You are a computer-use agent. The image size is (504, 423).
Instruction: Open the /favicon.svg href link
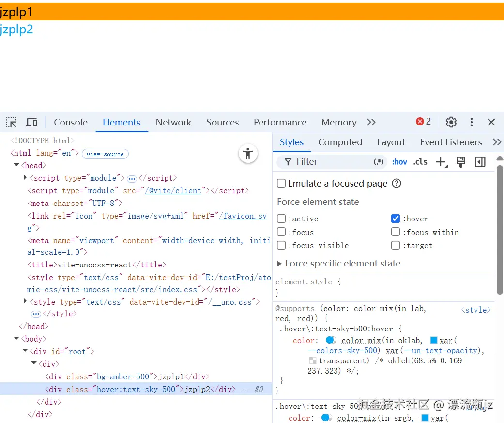[x=243, y=216]
